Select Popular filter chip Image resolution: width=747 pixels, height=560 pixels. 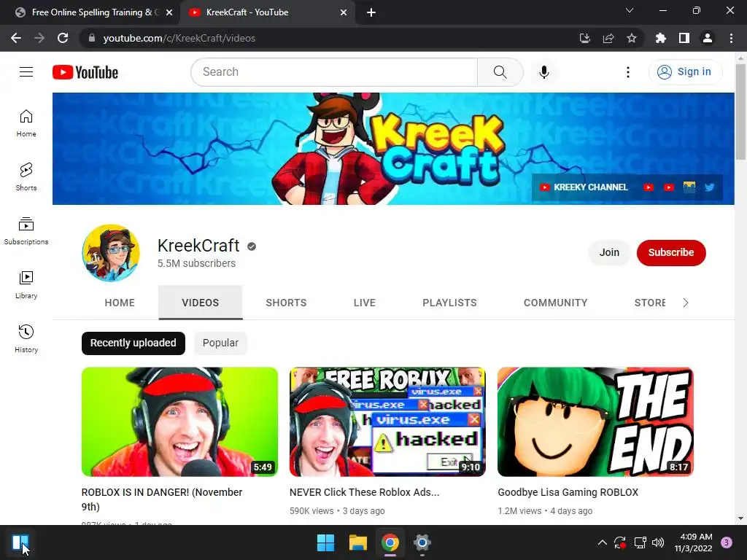tap(220, 343)
